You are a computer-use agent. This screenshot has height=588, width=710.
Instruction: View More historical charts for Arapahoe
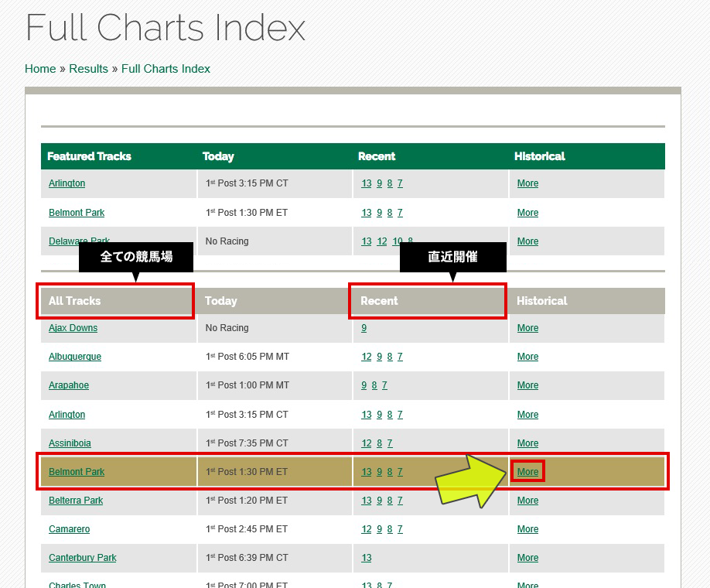click(x=527, y=385)
